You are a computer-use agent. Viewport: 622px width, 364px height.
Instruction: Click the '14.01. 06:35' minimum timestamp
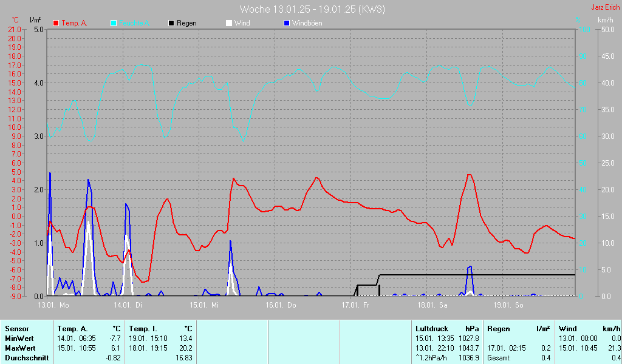point(77,339)
